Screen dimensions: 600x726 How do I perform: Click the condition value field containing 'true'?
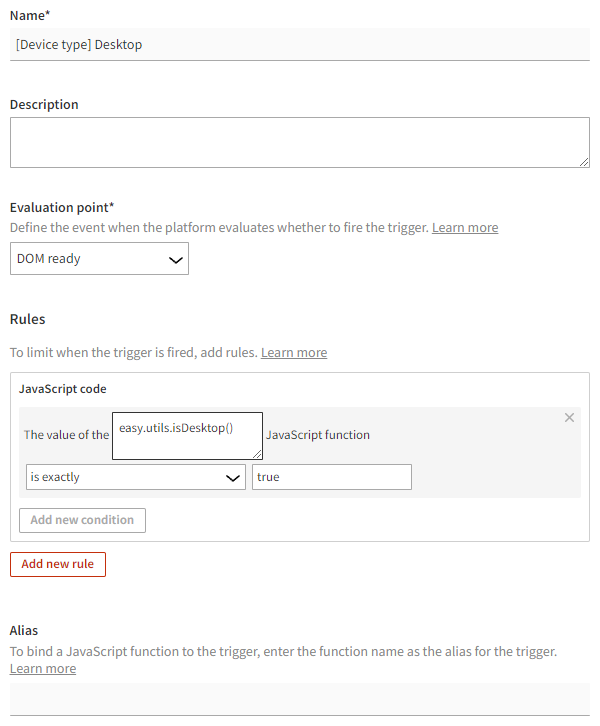331,478
